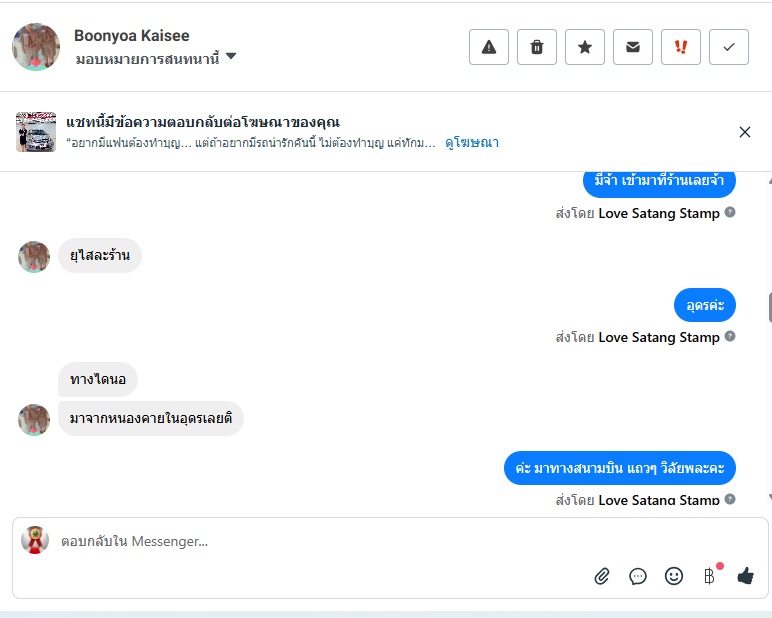Open Boonyoa Kaisee's profile picture in header
Image resolution: width=772 pixels, height=618 pixels.
click(36, 47)
